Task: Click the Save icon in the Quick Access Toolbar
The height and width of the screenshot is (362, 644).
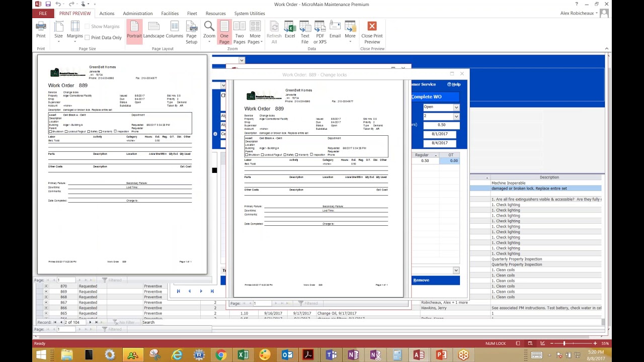Action: click(48, 4)
